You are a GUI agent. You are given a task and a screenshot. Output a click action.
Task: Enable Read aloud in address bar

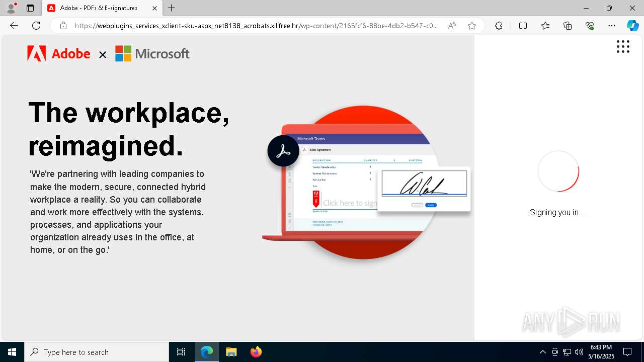point(452,26)
